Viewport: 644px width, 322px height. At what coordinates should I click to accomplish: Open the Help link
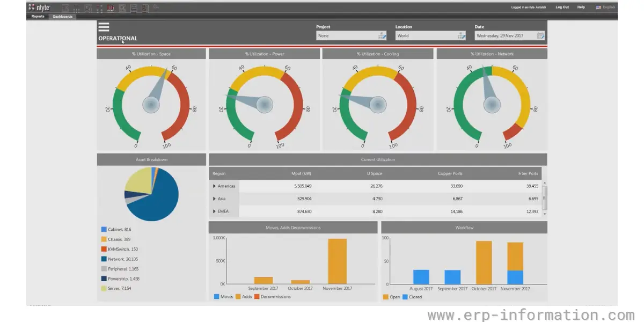(581, 8)
